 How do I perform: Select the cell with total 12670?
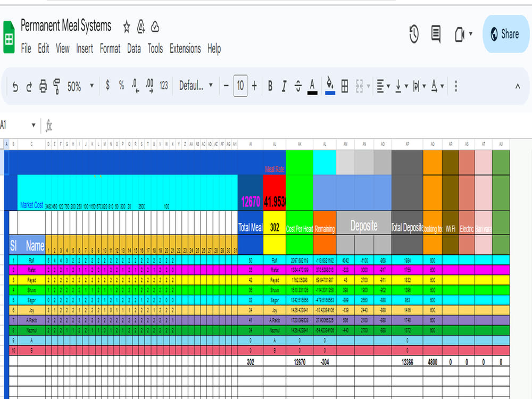point(251,193)
